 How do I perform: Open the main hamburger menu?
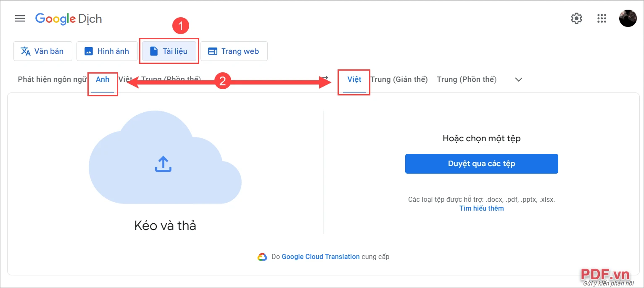point(20,18)
